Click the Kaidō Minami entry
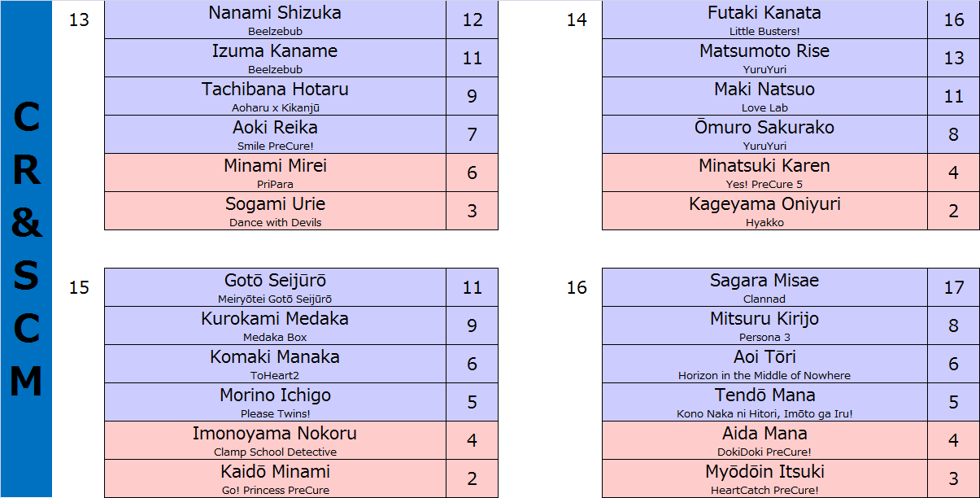This screenshot has height=498, width=980. tap(275, 478)
